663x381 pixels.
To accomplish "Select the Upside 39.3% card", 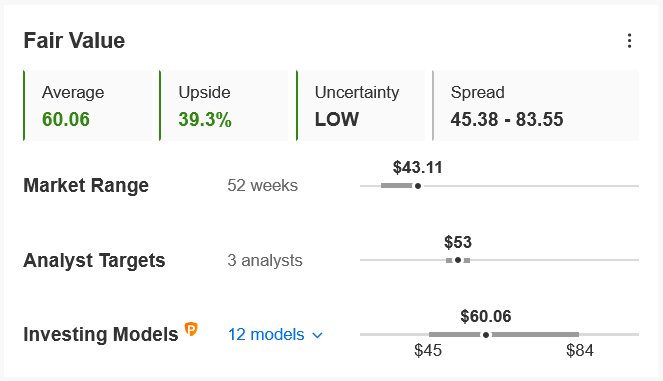I will 224,105.
